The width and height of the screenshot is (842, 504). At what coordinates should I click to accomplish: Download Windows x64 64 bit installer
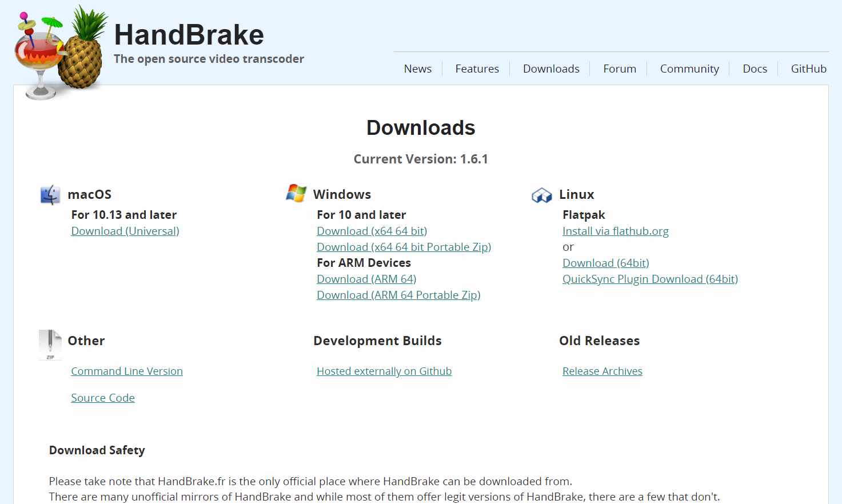pyautogui.click(x=372, y=231)
